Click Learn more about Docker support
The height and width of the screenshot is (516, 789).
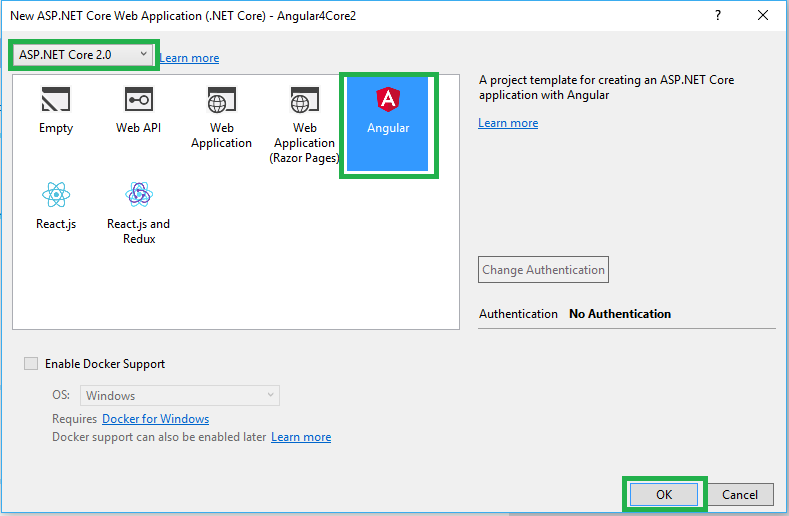click(x=301, y=437)
